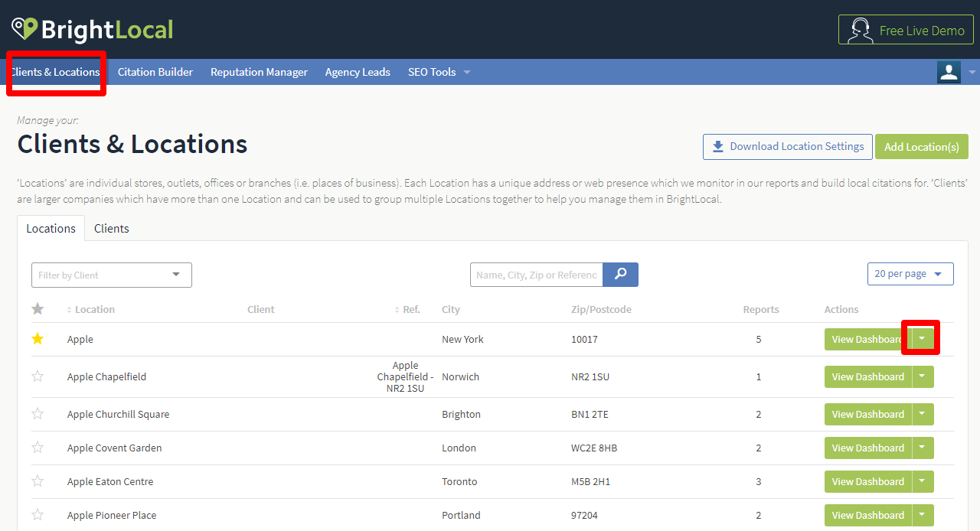
Task: Open actions arrow for Apple Covent Garden
Action: (x=923, y=448)
